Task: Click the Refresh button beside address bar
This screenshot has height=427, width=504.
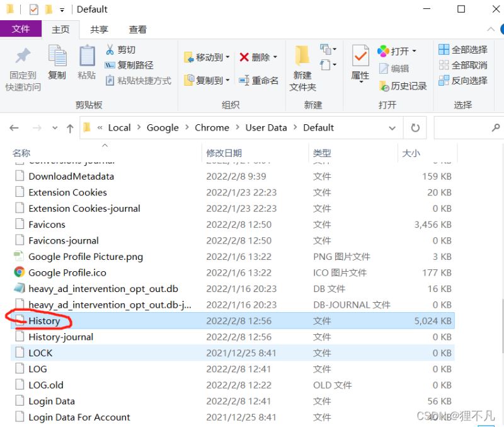Action: pos(415,128)
